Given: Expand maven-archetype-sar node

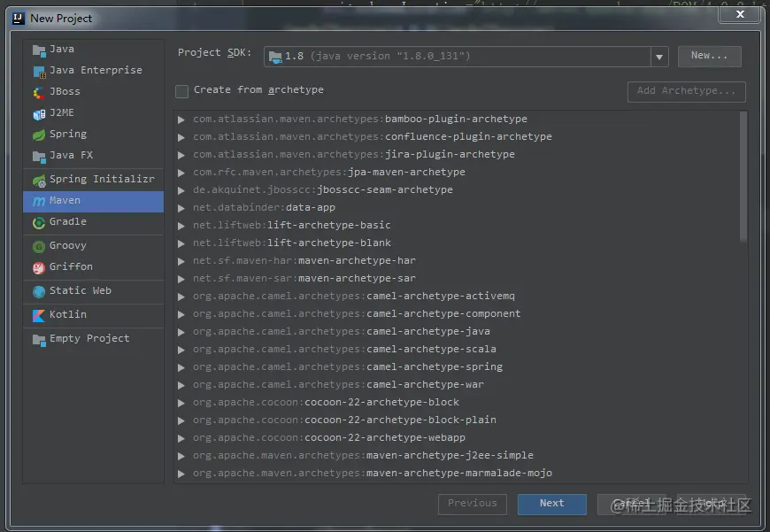Looking at the screenshot, I should click(x=181, y=279).
